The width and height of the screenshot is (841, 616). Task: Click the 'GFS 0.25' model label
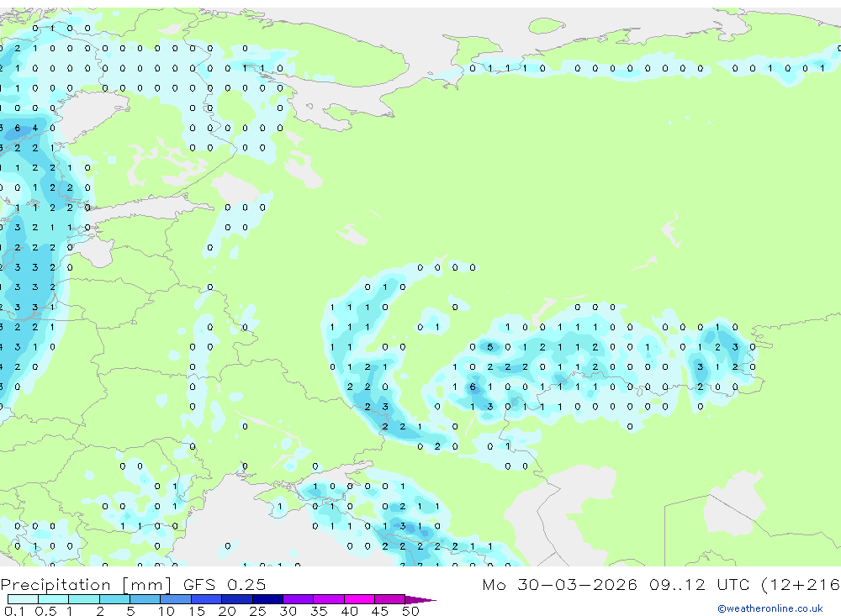[225, 584]
